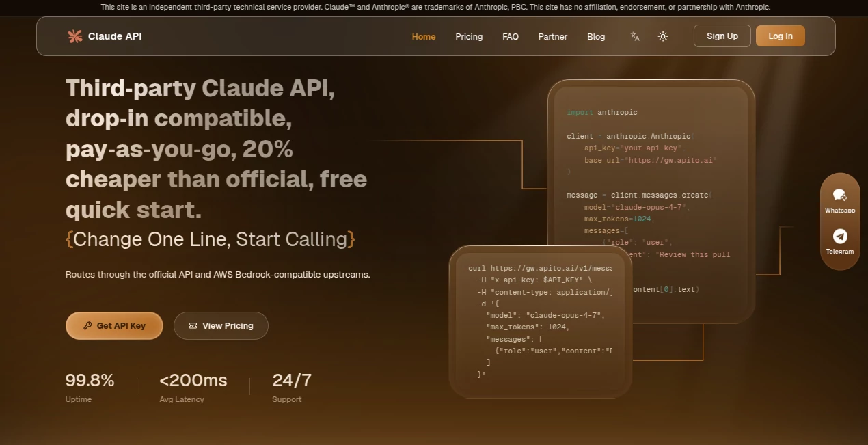The height and width of the screenshot is (445, 868).
Task: Click the '"max_tokens": 1024' curl line
Action: click(528, 327)
